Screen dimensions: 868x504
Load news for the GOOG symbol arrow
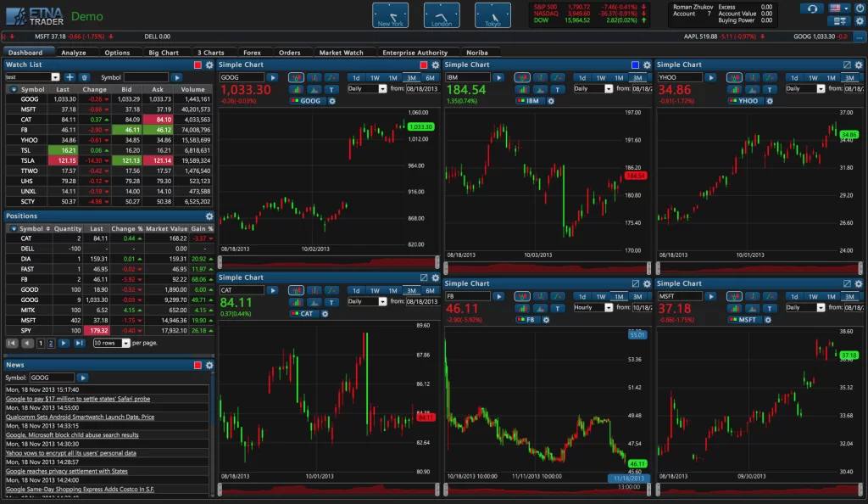click(x=82, y=378)
